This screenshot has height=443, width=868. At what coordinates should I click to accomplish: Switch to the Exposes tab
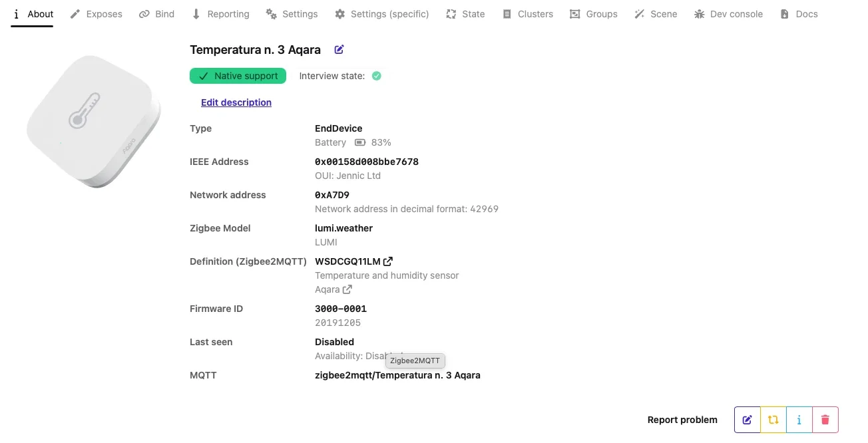(x=96, y=14)
